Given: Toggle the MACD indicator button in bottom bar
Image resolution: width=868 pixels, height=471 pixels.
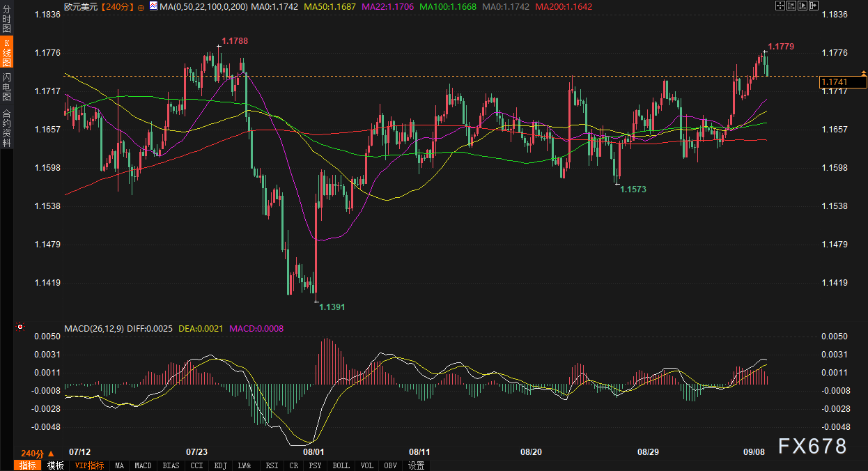Looking at the screenshot, I should tap(143, 465).
